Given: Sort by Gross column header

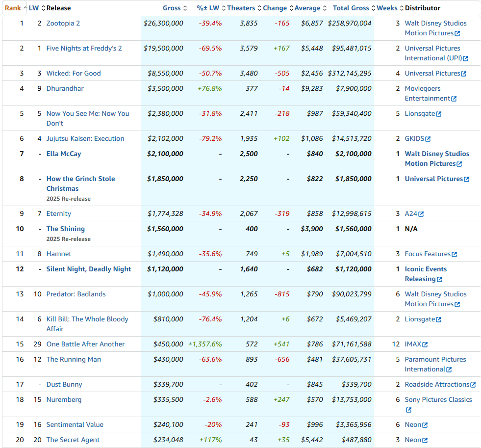Looking at the screenshot, I should pos(171,8).
